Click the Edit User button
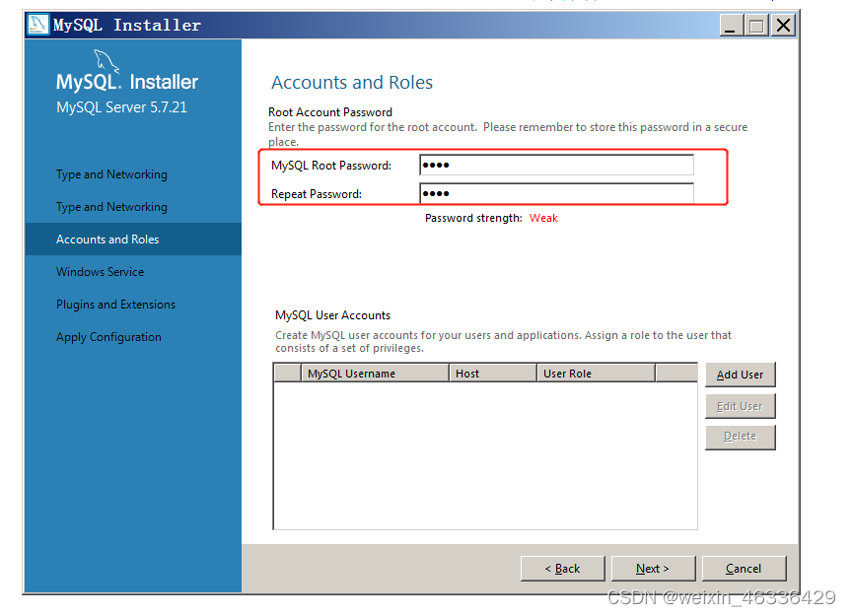Screen dimensions: 851x616 [x=741, y=406]
